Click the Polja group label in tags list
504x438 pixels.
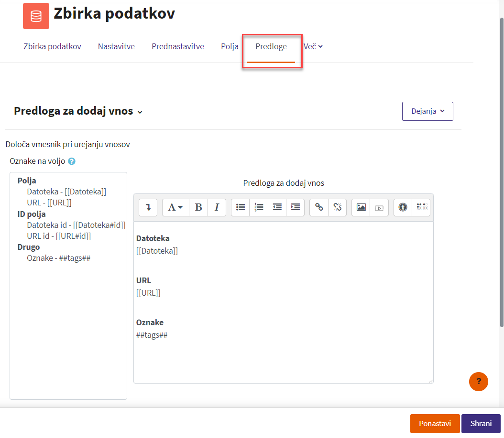pyautogui.click(x=27, y=181)
